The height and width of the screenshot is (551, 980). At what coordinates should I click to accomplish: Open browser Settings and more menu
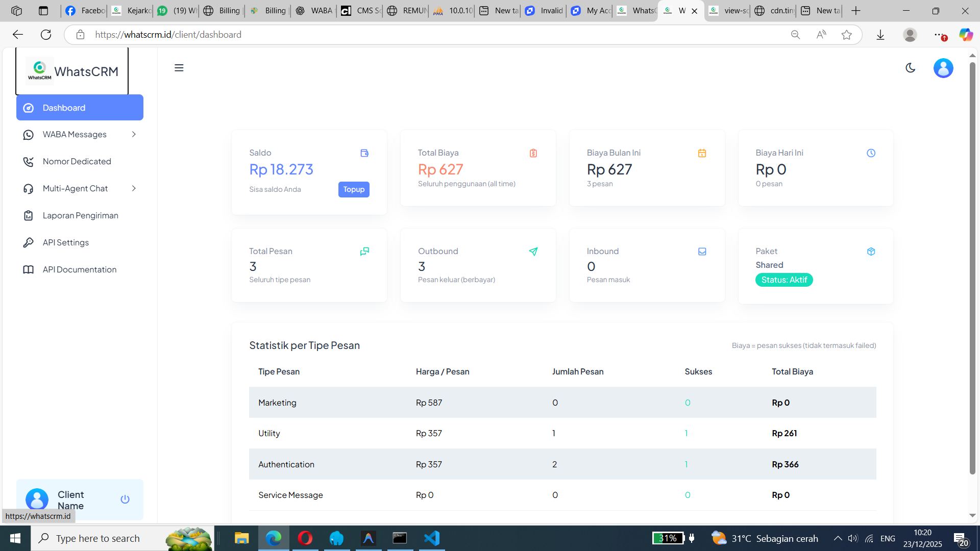coord(939,35)
